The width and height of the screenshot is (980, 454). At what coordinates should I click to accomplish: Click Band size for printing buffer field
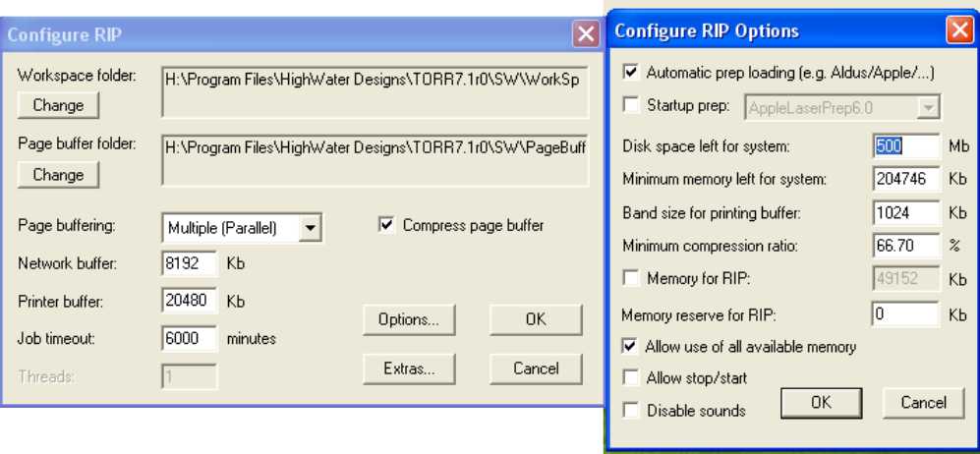coord(906,213)
